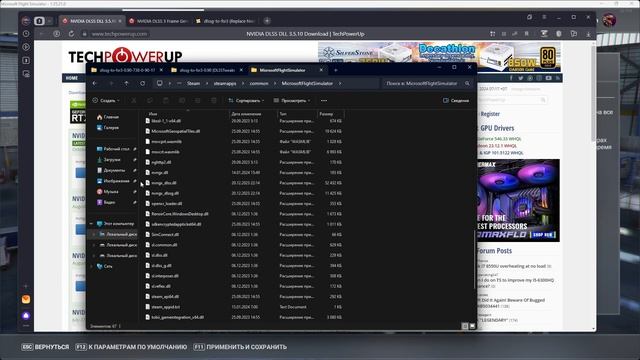Click the Explorer back arrow
The image size is (640, 360).
pyautogui.click(x=95, y=83)
